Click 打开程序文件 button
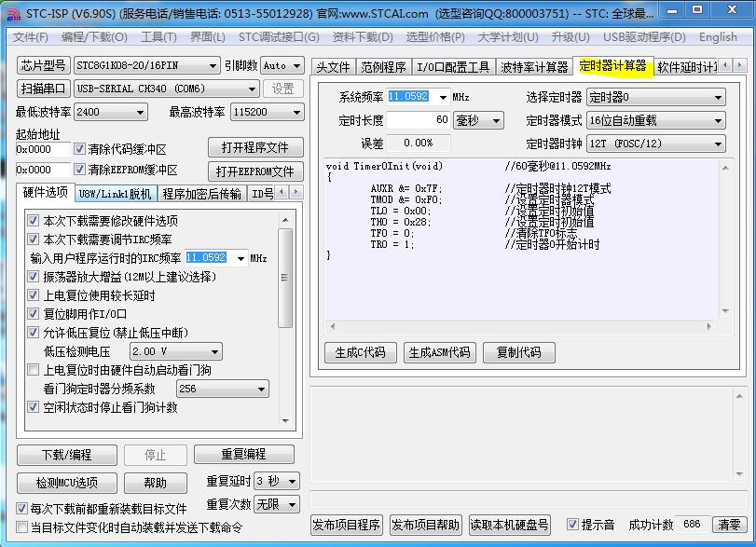Screen dimensions: 756x547 [x=255, y=147]
